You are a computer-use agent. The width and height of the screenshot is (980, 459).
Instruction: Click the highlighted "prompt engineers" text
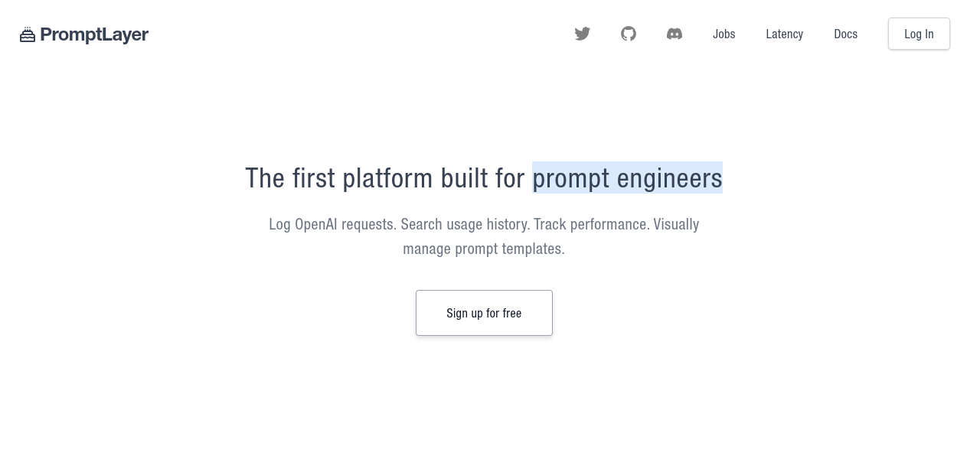[627, 178]
